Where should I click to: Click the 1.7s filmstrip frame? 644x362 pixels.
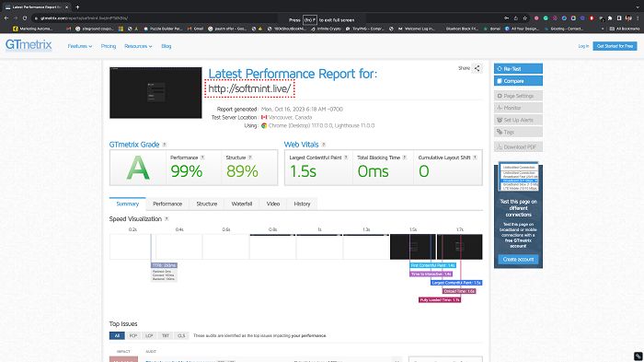coord(460,247)
